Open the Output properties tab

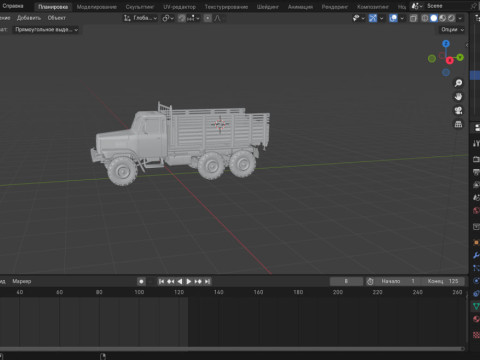pyautogui.click(x=476, y=172)
